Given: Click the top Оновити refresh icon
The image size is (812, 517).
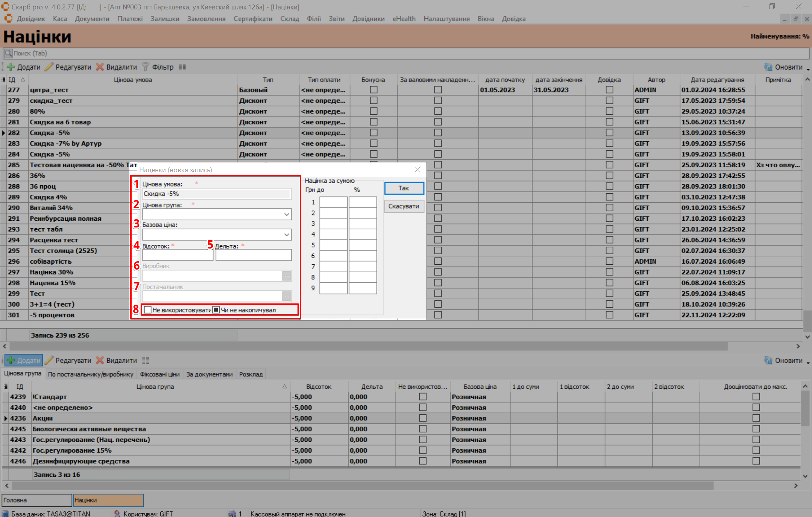Looking at the screenshot, I should pyautogui.click(x=768, y=67).
